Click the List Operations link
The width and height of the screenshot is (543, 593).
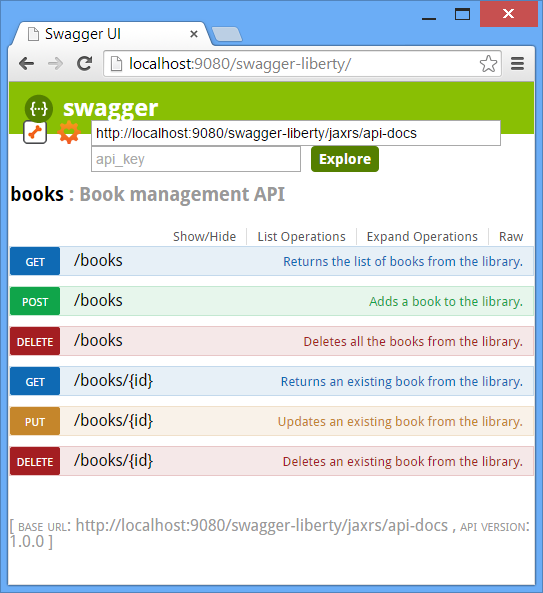pyautogui.click(x=301, y=237)
